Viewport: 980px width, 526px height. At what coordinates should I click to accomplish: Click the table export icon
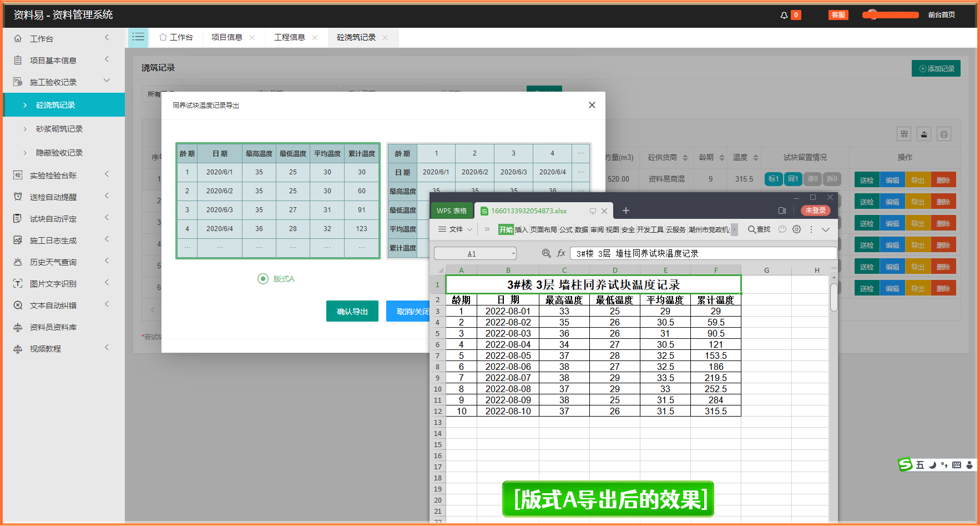point(924,134)
